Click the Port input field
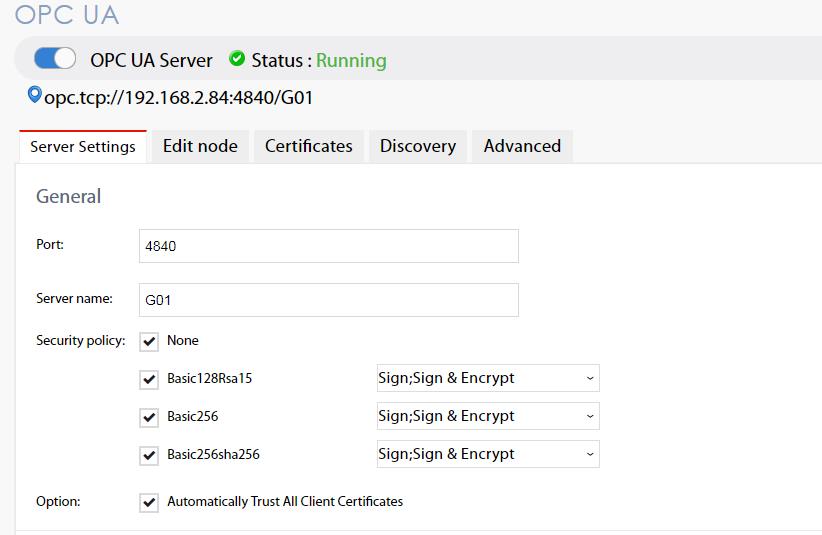 coord(328,246)
